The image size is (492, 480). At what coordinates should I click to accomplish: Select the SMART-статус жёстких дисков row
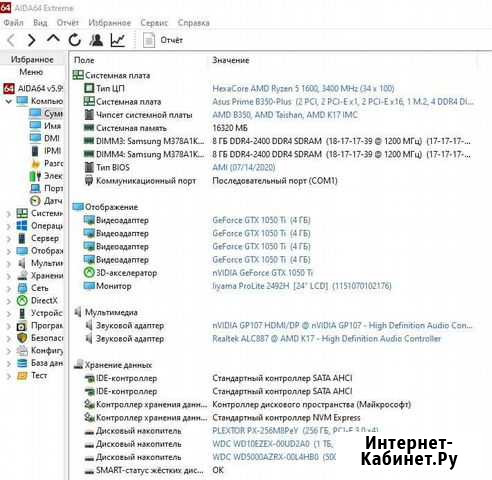(153, 470)
